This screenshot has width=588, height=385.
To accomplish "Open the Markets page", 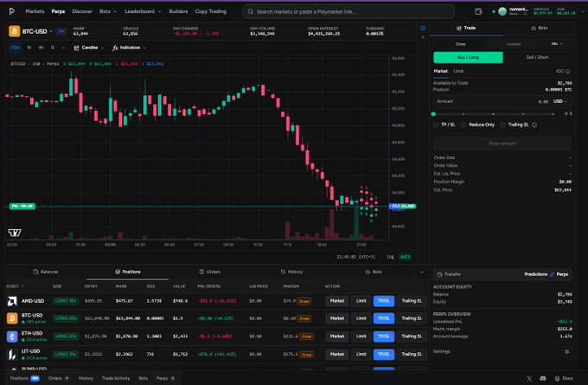I will [35, 11].
